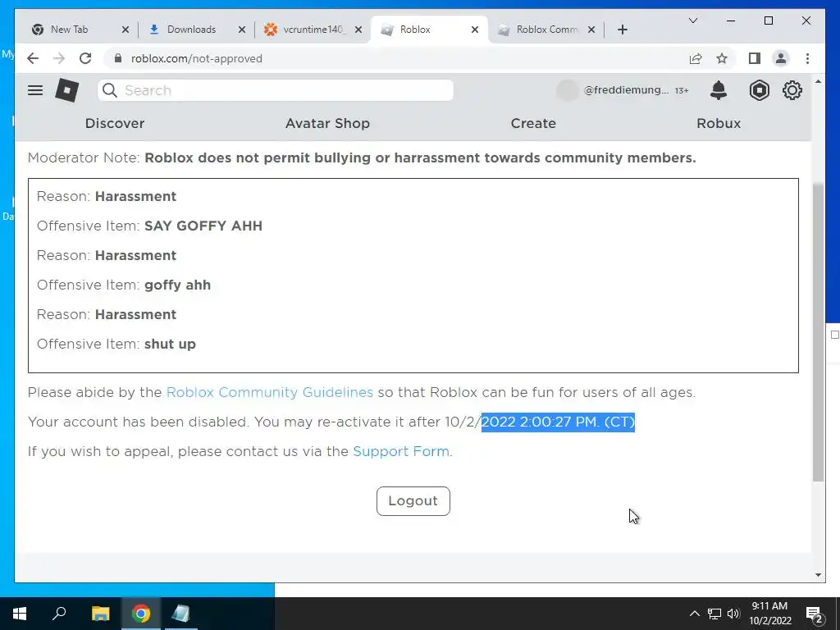This screenshot has height=630, width=840.
Task: Click the padlock site info icon
Action: click(x=118, y=58)
